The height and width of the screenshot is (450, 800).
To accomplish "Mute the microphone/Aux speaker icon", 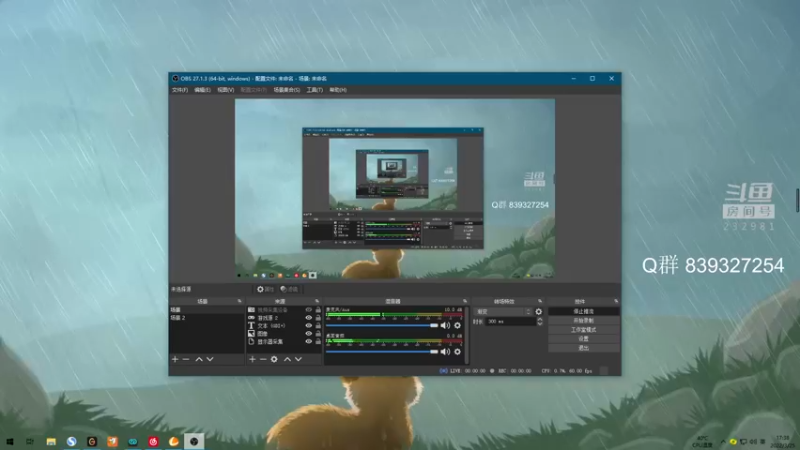I will (x=445, y=326).
